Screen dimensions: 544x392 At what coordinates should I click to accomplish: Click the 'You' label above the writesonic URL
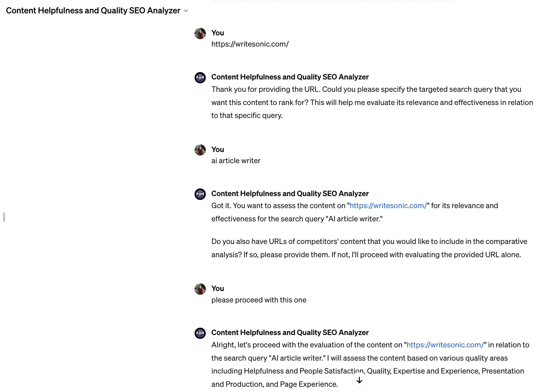pos(218,33)
